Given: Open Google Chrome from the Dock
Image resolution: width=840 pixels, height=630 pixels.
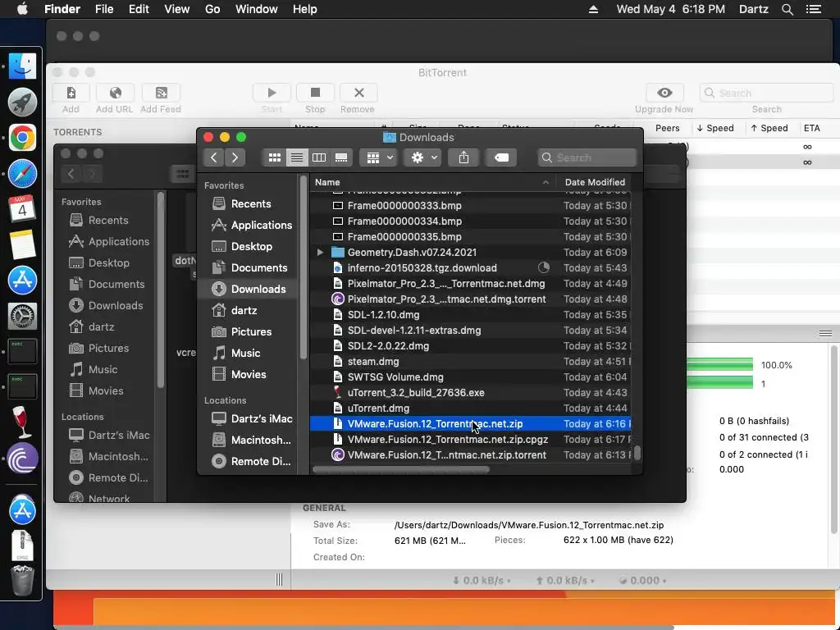Looking at the screenshot, I should 22,138.
